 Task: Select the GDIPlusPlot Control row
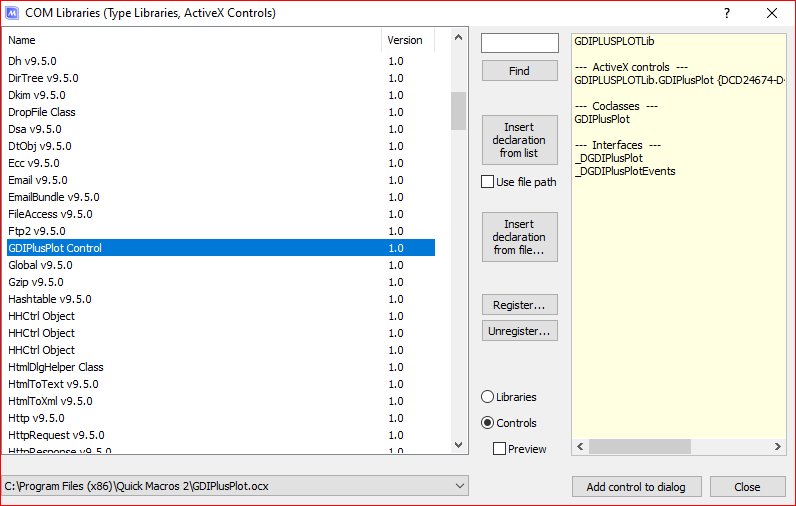coord(221,248)
